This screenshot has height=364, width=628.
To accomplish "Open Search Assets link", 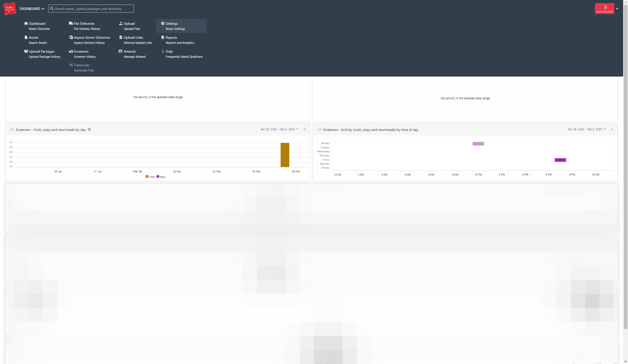I will [x=38, y=43].
